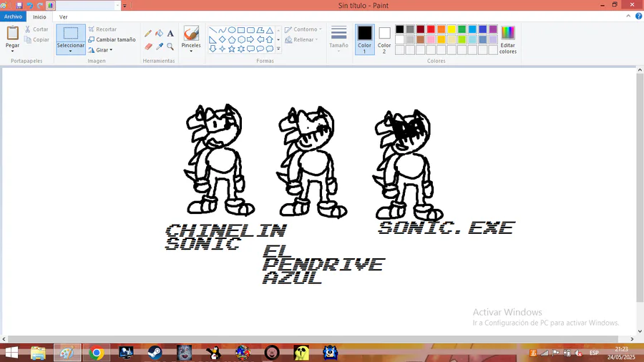Click the Save icon in title bar
The image size is (644, 362).
pyautogui.click(x=19, y=5)
